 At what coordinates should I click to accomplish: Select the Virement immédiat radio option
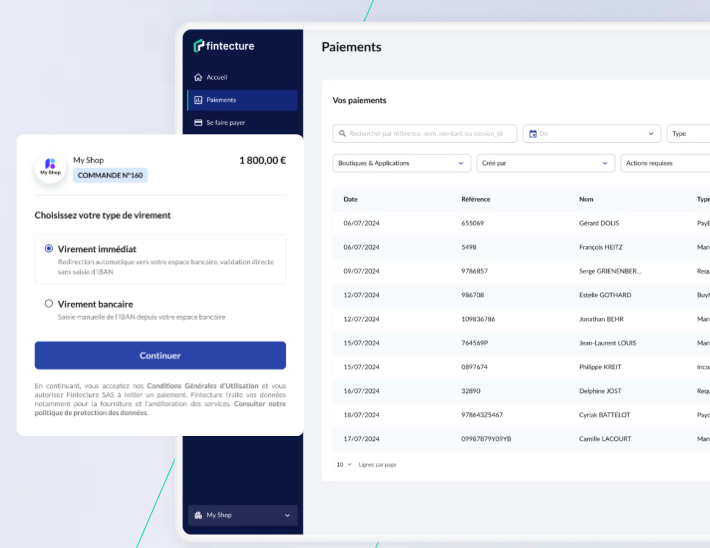pos(49,248)
